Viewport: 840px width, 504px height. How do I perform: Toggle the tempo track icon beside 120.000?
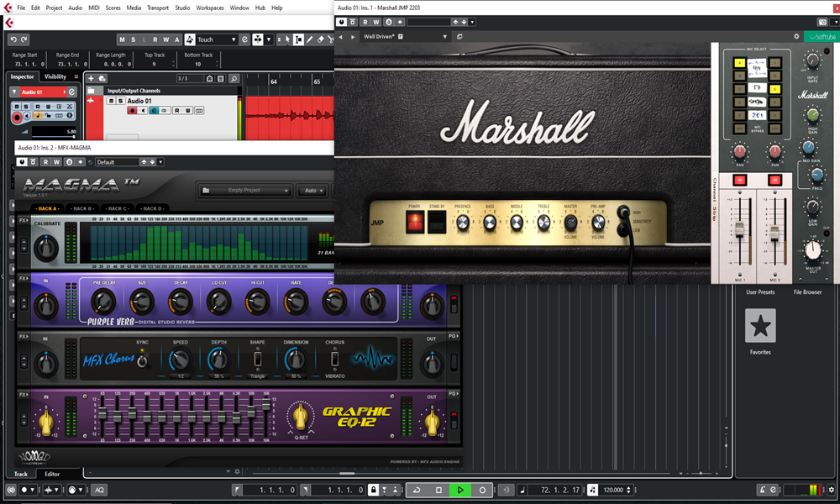[592, 490]
